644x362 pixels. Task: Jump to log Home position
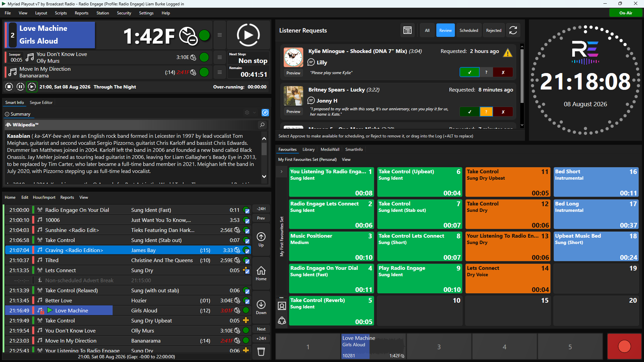click(261, 274)
